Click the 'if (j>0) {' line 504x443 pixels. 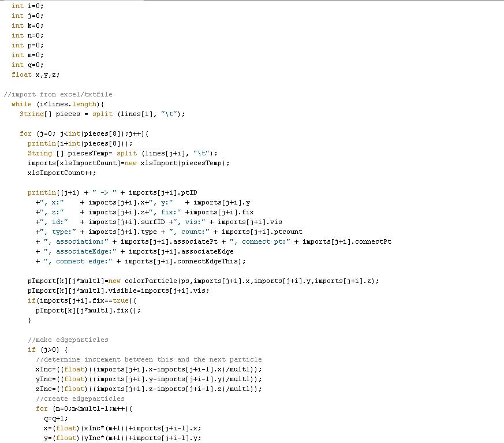point(47,349)
